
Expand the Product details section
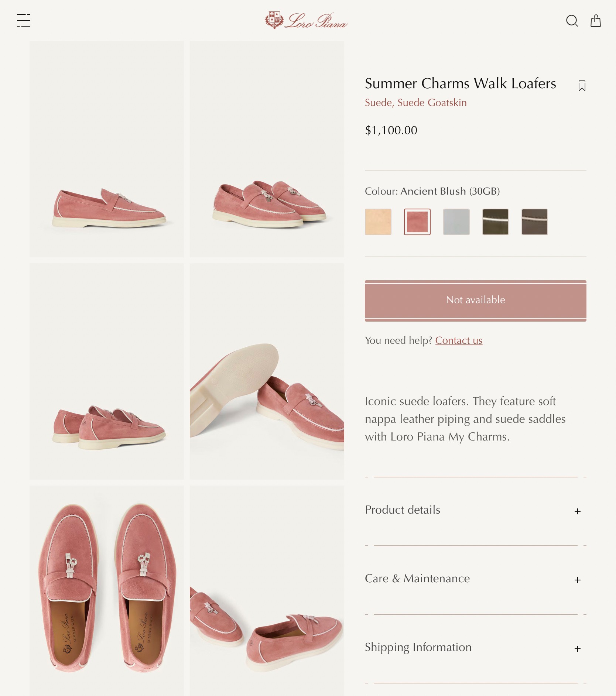pyautogui.click(x=476, y=510)
